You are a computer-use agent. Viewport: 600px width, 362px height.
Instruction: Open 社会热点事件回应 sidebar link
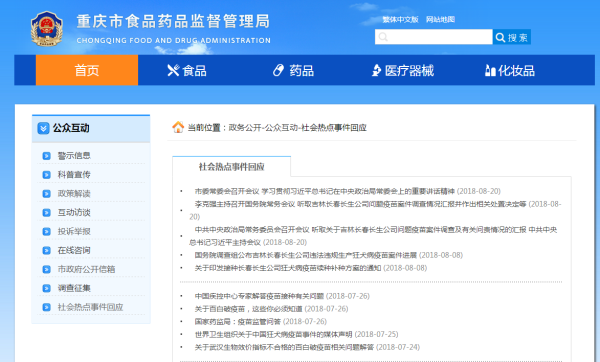(90, 307)
